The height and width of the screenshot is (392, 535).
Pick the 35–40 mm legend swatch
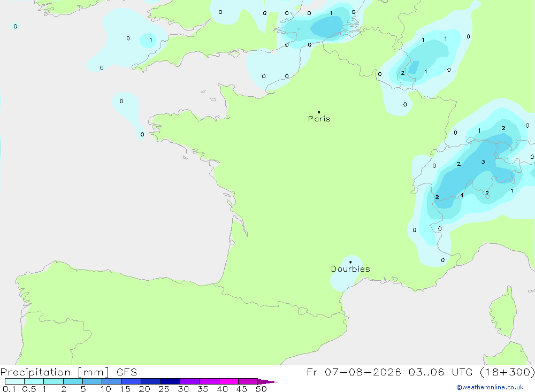click(x=209, y=381)
